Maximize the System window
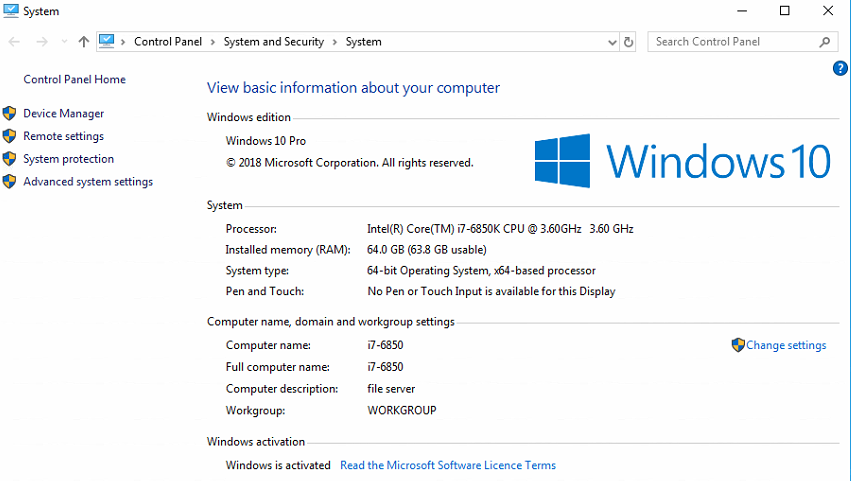The height and width of the screenshot is (481, 851). 785,11
